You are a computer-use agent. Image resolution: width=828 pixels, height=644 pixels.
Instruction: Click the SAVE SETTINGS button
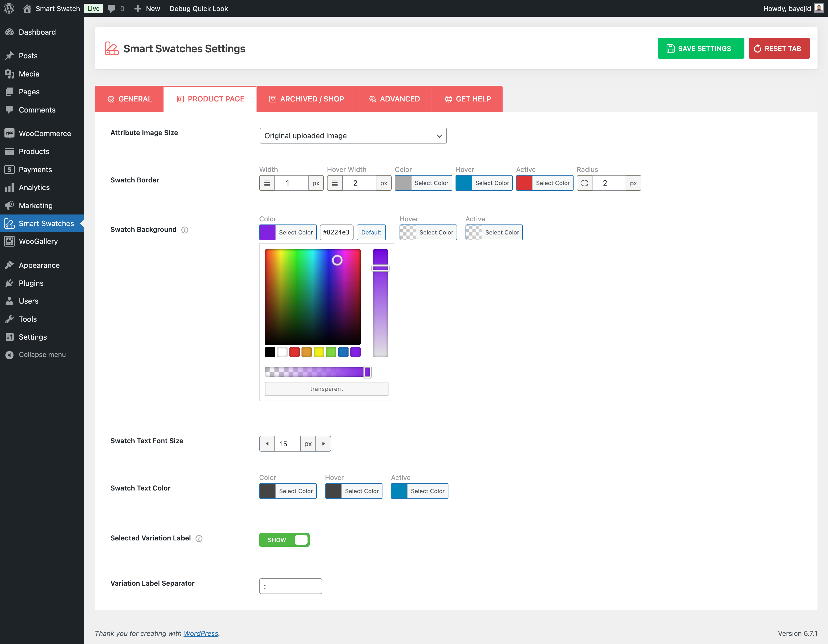pyautogui.click(x=701, y=49)
